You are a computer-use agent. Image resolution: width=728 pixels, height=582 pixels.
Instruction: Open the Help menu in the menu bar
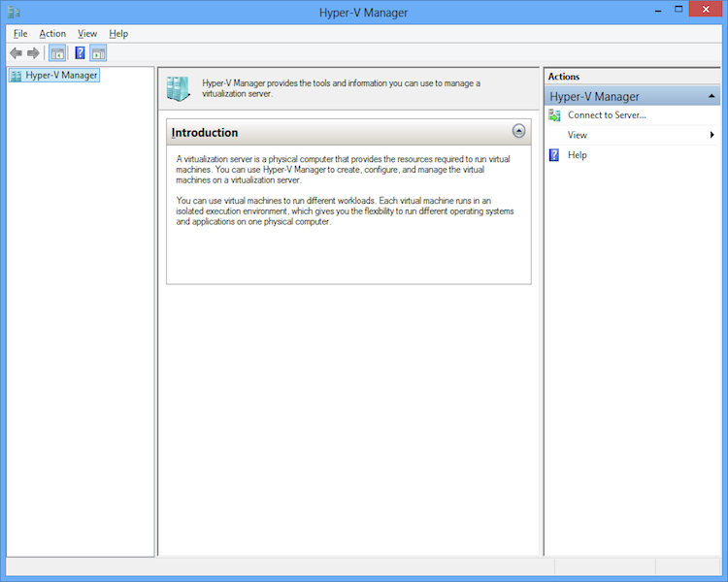(x=118, y=34)
